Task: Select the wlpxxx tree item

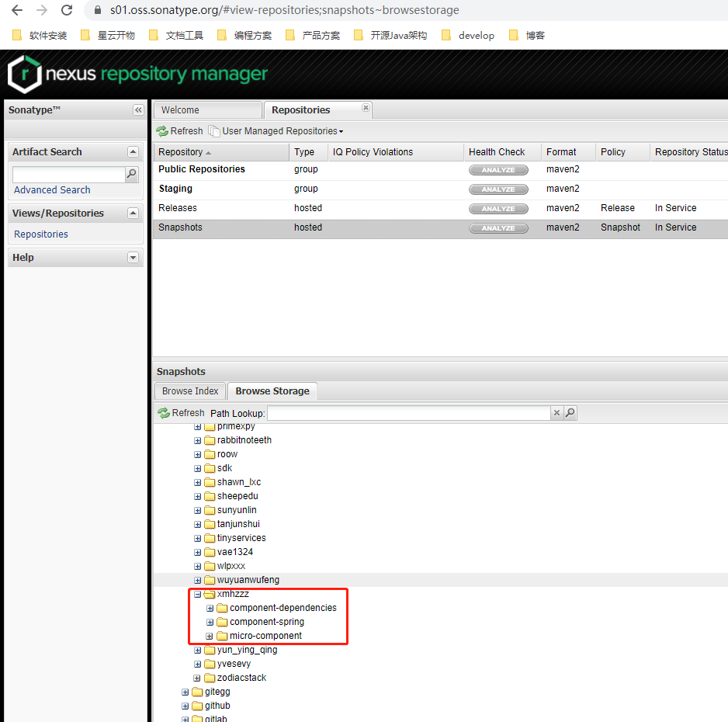Action: pos(231,566)
